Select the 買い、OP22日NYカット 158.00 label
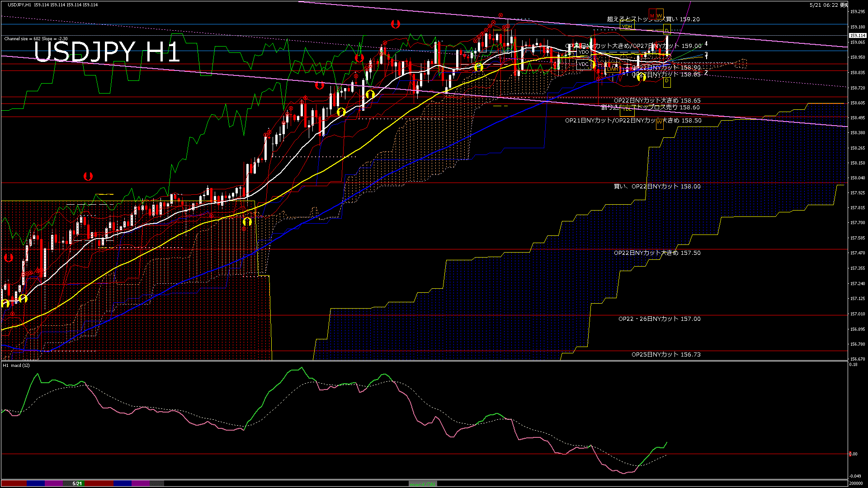This screenshot has height=488, width=868. pyautogui.click(x=657, y=187)
